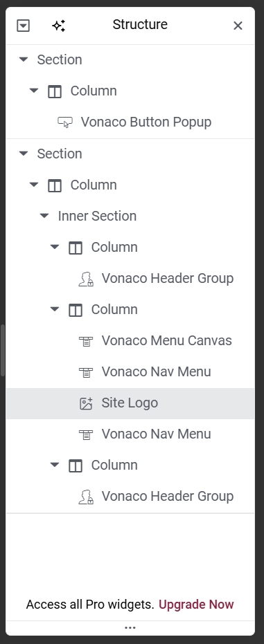Click the last Vonaco Header Group user icon
The height and width of the screenshot is (644, 264).
point(86,497)
